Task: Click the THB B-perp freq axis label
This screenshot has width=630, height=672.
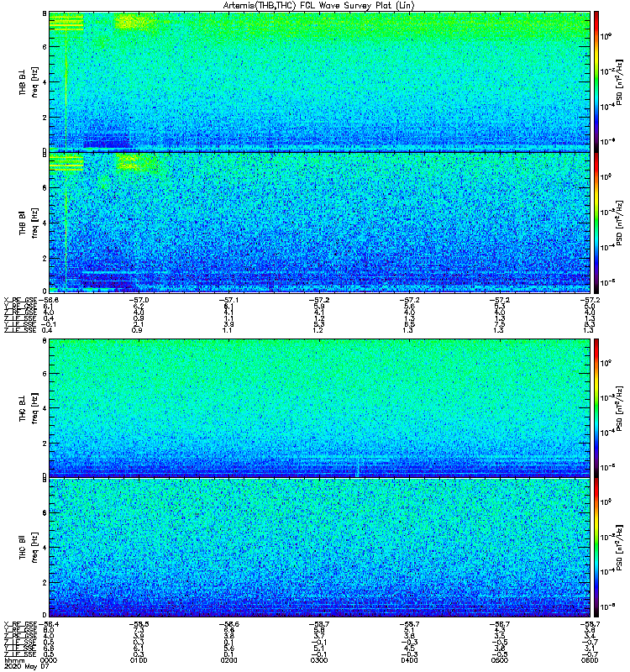Action: click(x=34, y=81)
